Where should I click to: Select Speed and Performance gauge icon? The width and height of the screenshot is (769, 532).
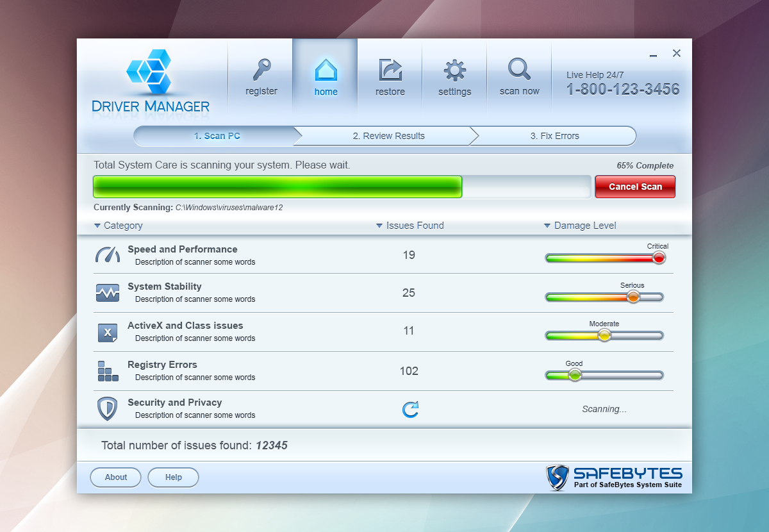point(107,254)
